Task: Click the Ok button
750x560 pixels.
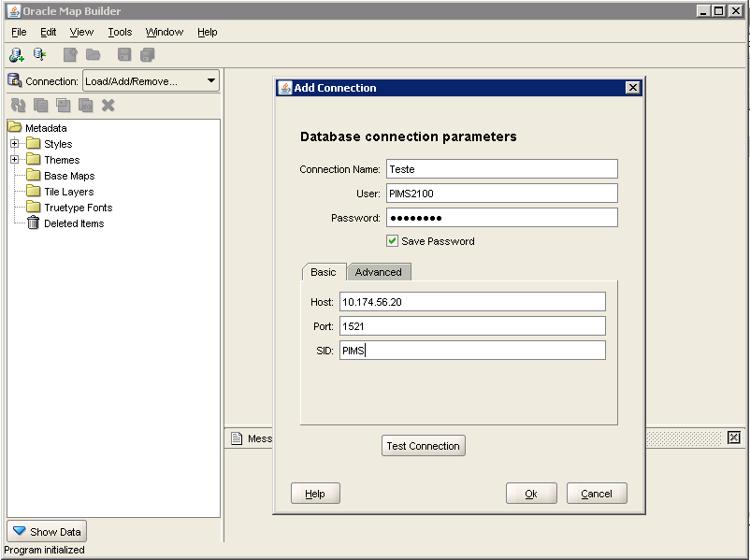Action: [x=531, y=494]
